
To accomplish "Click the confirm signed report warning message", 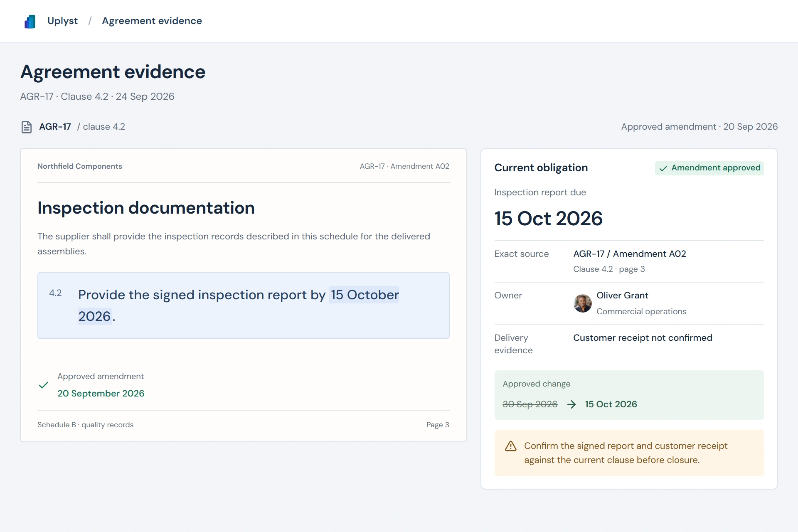I will (x=626, y=453).
